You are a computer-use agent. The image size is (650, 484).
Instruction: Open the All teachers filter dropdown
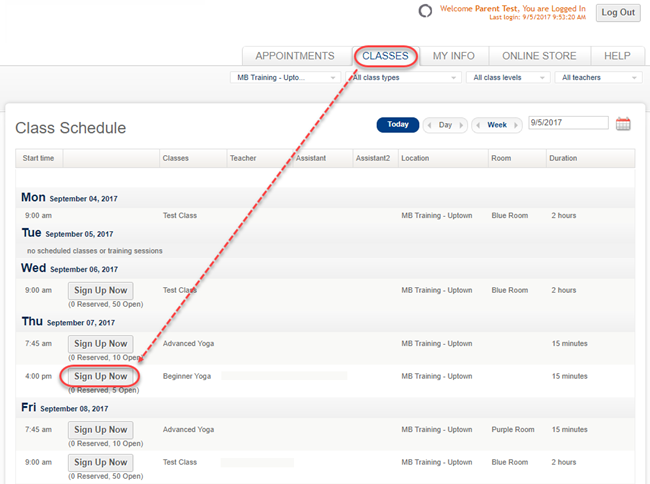[x=597, y=77]
